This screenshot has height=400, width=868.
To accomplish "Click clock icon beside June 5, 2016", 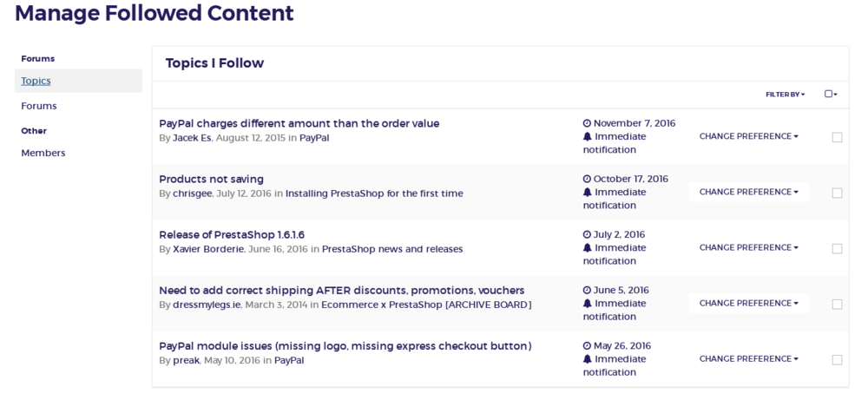I will (587, 290).
